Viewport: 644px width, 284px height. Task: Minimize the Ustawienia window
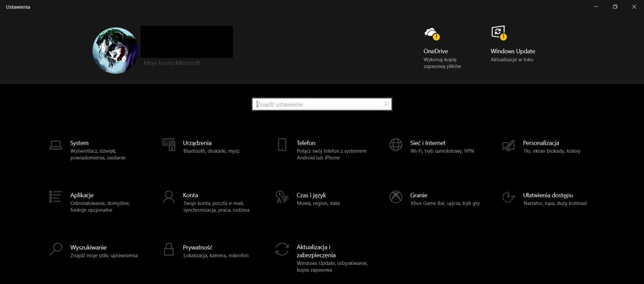coord(596,7)
